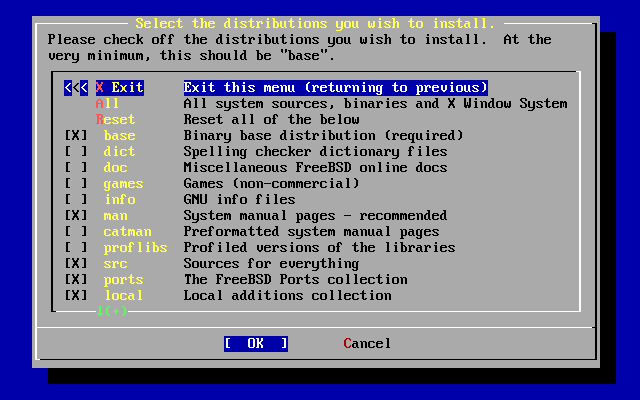Screen dimensions: 640x400
Task: Toggle the man pages checkbox
Action: [x=76, y=216]
